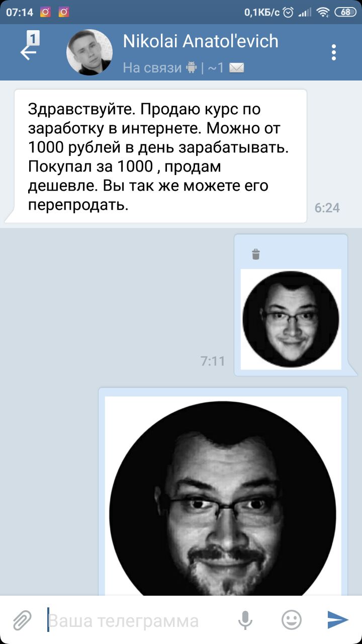Image resolution: width=362 pixels, height=644 pixels.
Task: Focus the "Ваша телеграмма" message field
Action: click(x=136, y=620)
